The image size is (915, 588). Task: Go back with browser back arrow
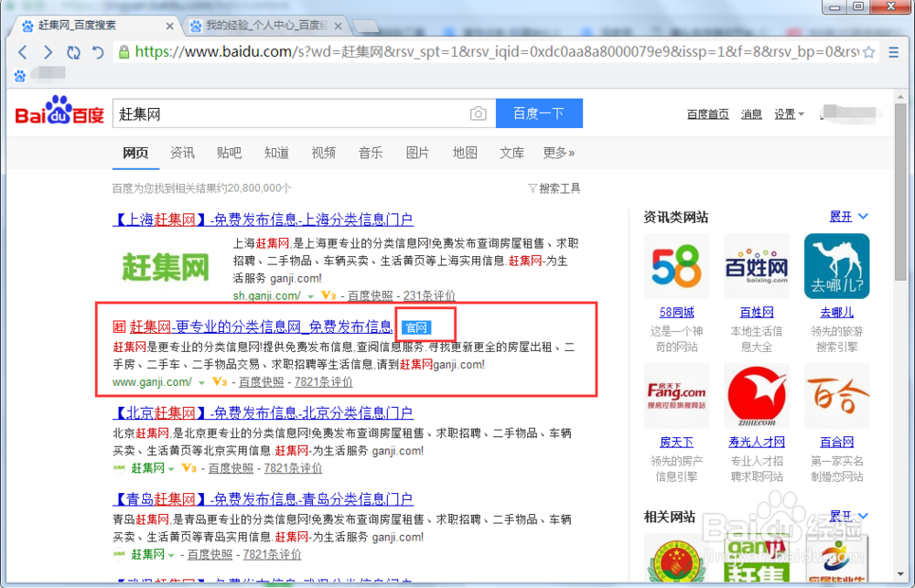22,52
